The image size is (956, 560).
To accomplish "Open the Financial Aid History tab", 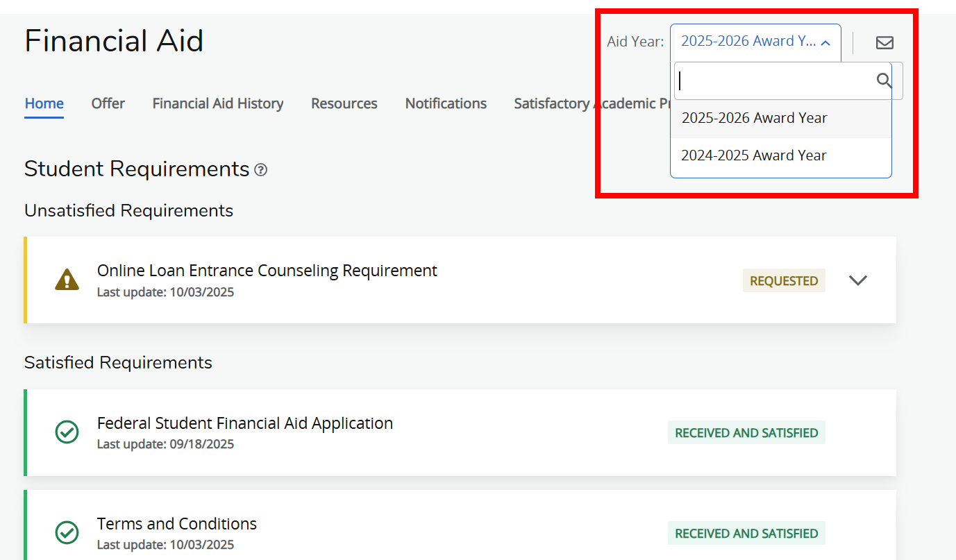I will [217, 103].
